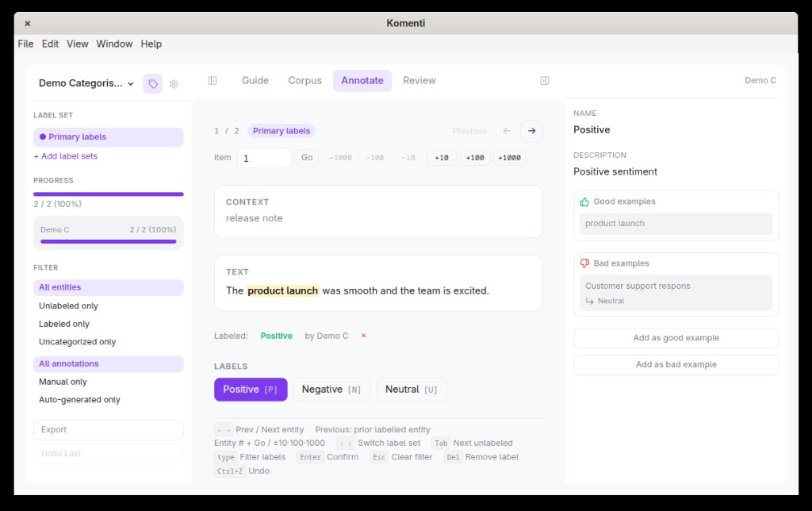812x511 pixels.
Task: Switch to the Guide tab
Action: (255, 81)
